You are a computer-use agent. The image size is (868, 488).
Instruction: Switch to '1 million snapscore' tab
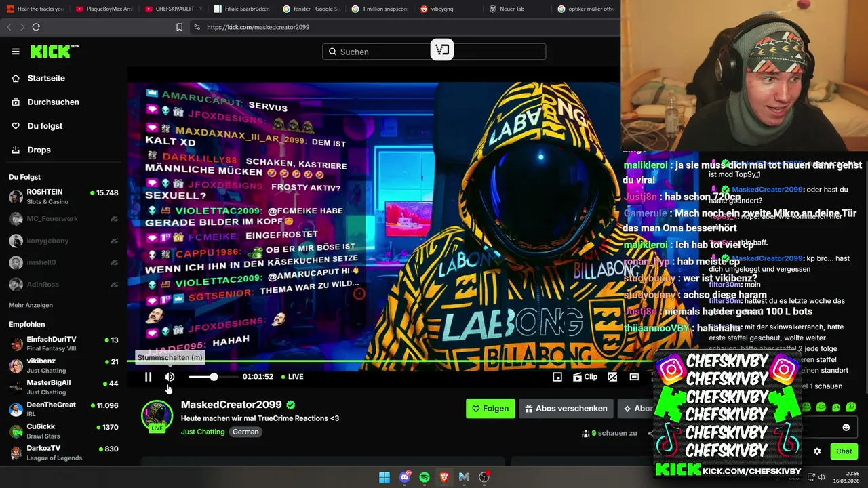tap(380, 9)
